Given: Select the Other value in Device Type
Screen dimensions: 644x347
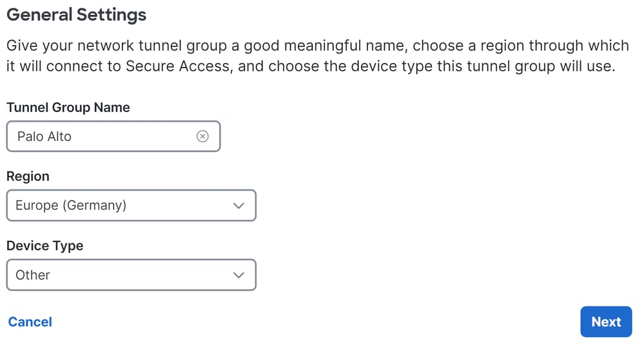Looking at the screenshot, I should point(33,275).
